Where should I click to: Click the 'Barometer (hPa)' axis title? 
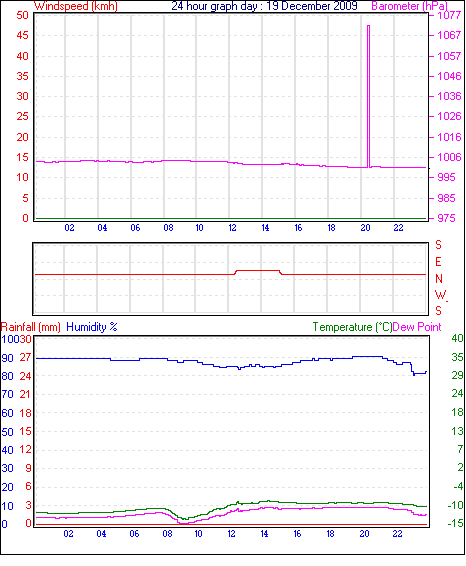(409, 6)
